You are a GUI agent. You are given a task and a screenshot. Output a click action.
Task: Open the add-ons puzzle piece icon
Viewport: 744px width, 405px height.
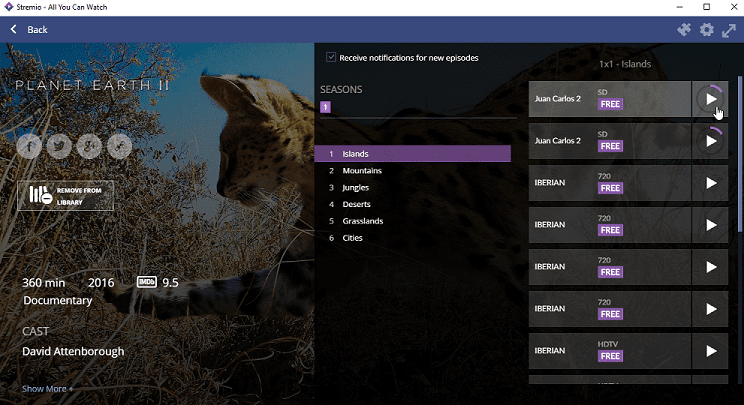click(x=684, y=30)
